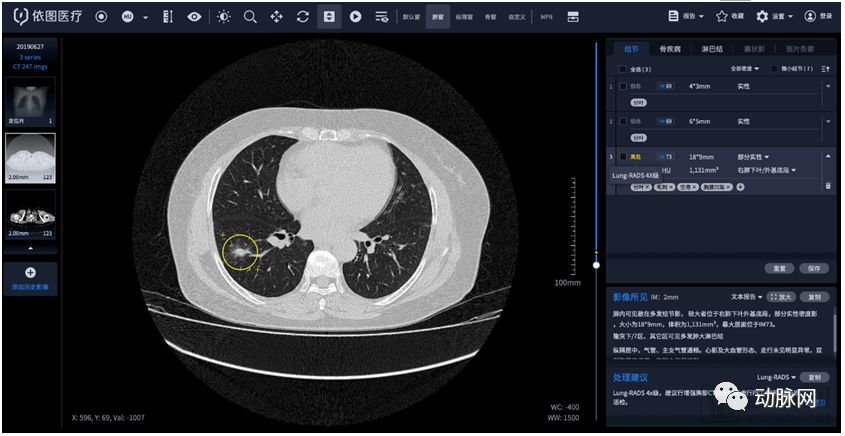Screen dimensions: 845x436
Task: Toggle the eye visibility icon in toolbar
Action: point(194,17)
